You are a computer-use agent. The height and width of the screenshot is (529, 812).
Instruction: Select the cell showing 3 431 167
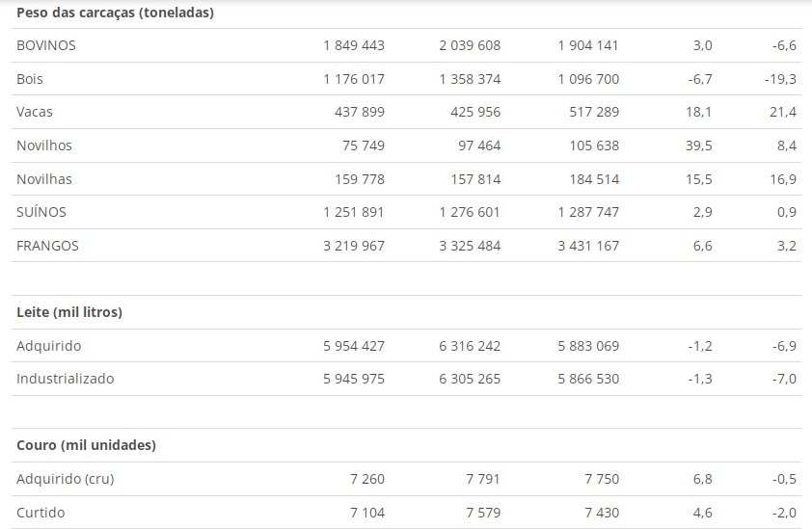(588, 246)
